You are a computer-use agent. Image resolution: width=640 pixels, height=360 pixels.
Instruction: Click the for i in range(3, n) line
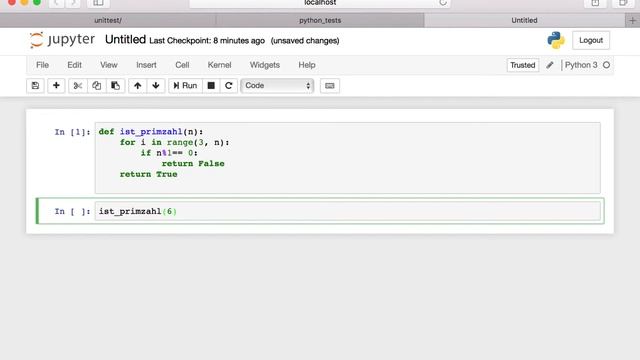coord(174,142)
